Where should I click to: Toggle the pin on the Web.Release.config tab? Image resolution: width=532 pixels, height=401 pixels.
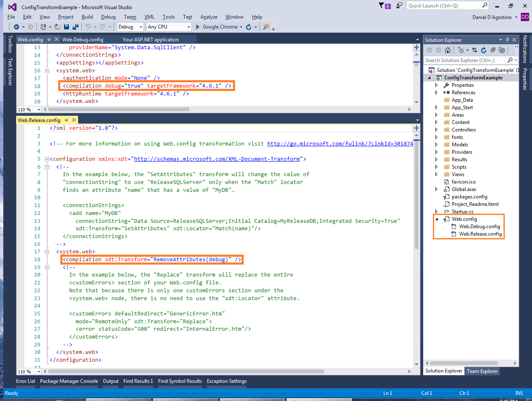coord(66,120)
